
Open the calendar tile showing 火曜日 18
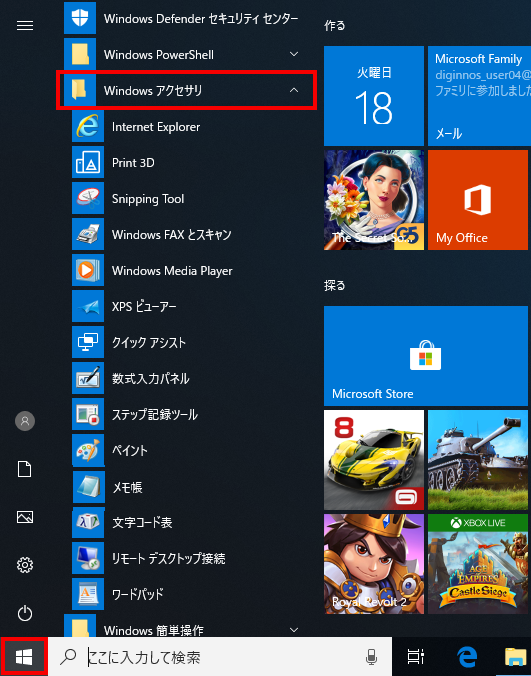pyautogui.click(x=374, y=96)
